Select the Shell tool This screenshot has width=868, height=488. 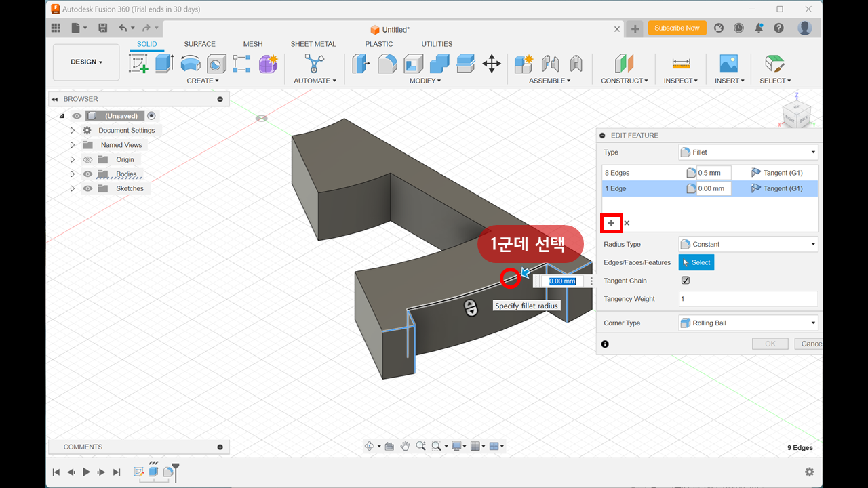coord(414,64)
